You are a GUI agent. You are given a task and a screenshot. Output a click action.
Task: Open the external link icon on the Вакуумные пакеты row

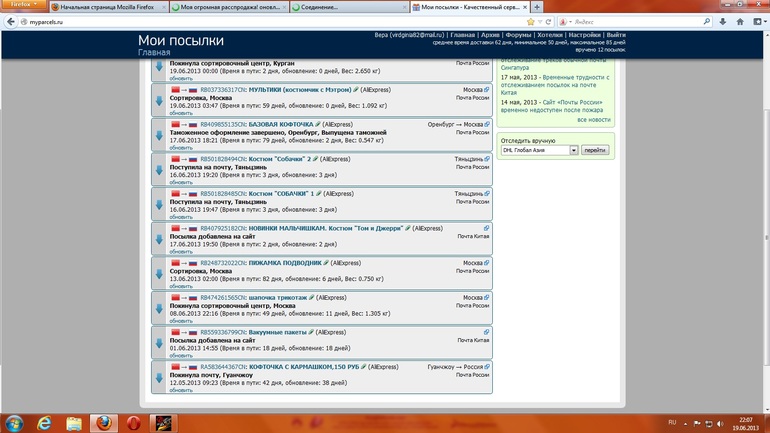(x=487, y=332)
